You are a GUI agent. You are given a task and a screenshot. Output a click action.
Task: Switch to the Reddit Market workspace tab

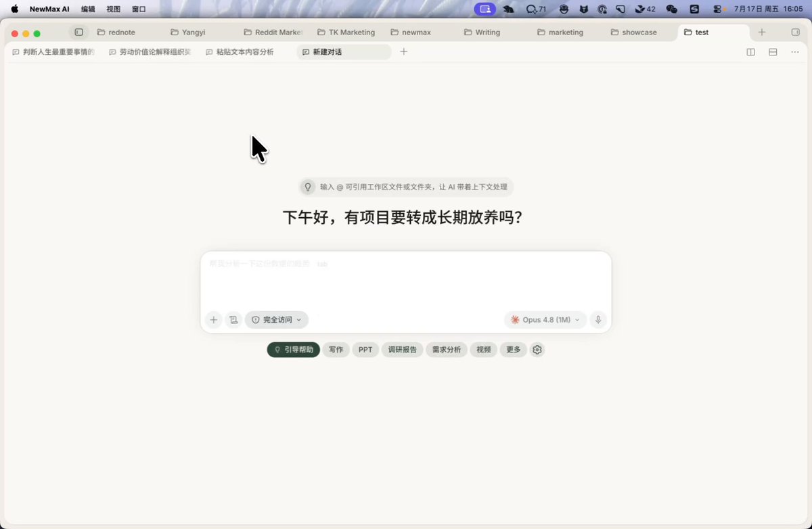point(274,32)
